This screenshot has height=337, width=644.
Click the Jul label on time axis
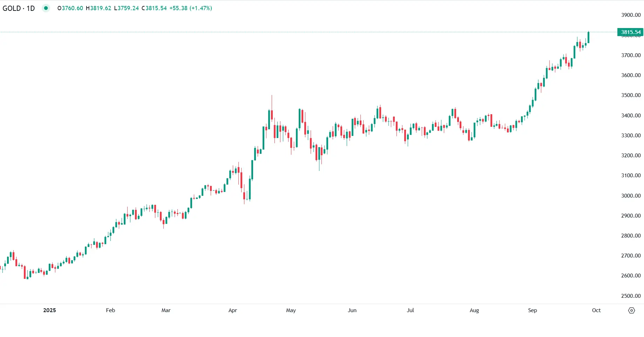[x=410, y=310]
